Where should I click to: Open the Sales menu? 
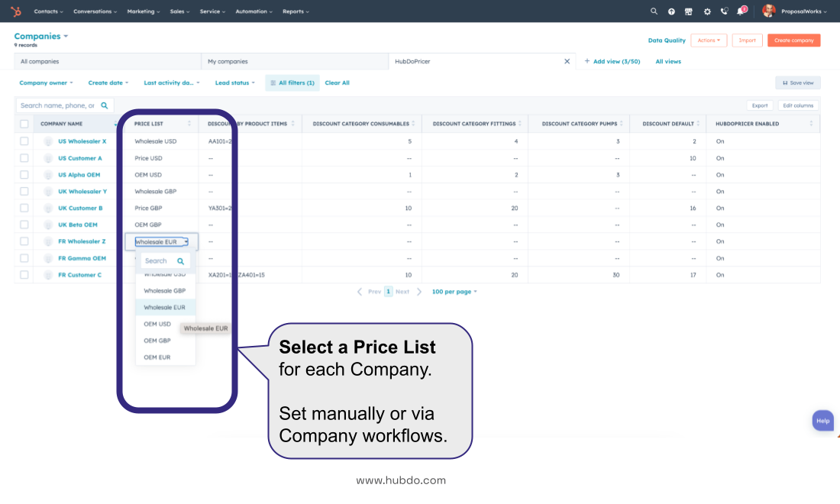[x=179, y=11]
